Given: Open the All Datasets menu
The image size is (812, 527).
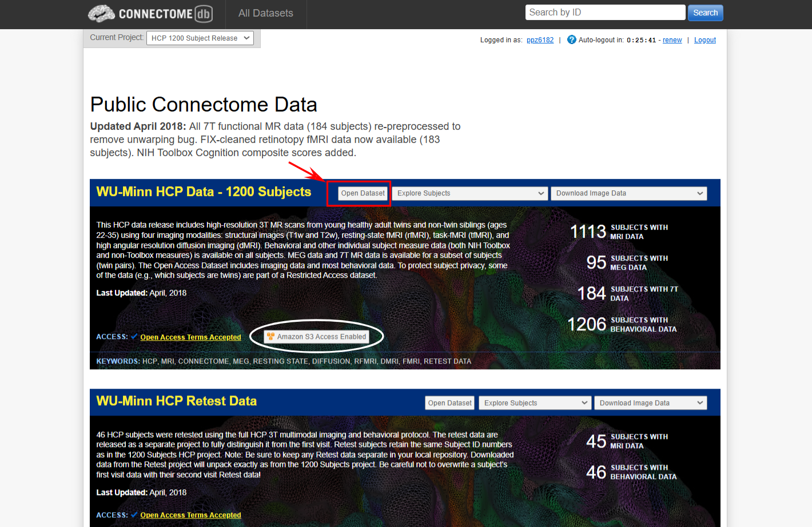Looking at the screenshot, I should [x=266, y=13].
